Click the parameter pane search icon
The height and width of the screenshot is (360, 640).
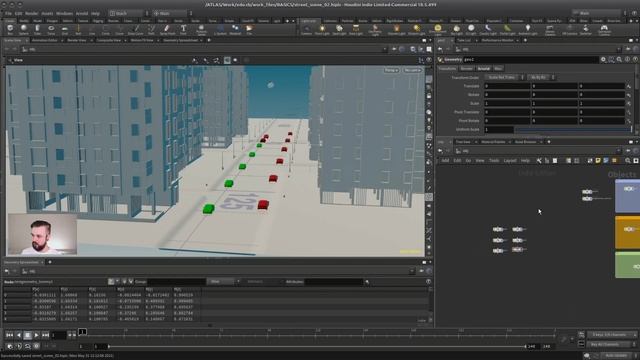coord(619,60)
